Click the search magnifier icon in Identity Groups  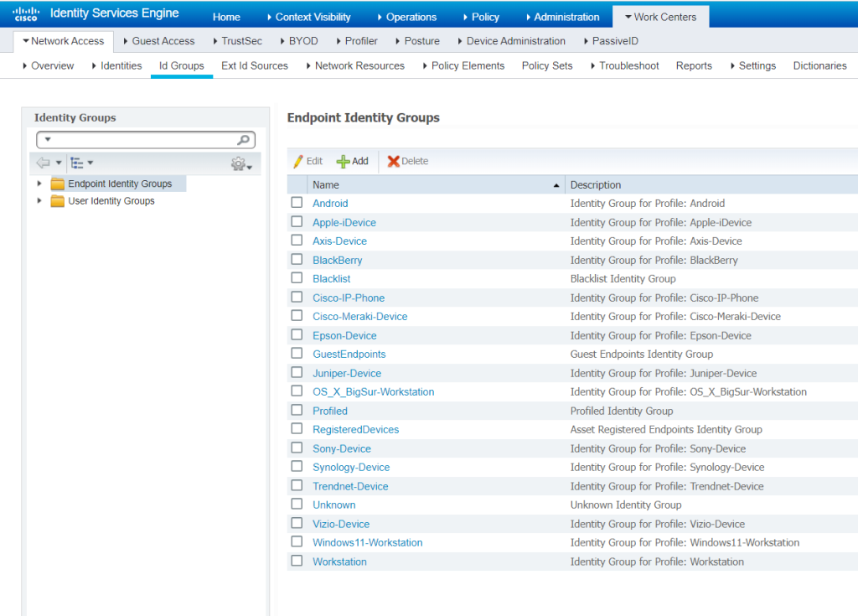pos(244,140)
